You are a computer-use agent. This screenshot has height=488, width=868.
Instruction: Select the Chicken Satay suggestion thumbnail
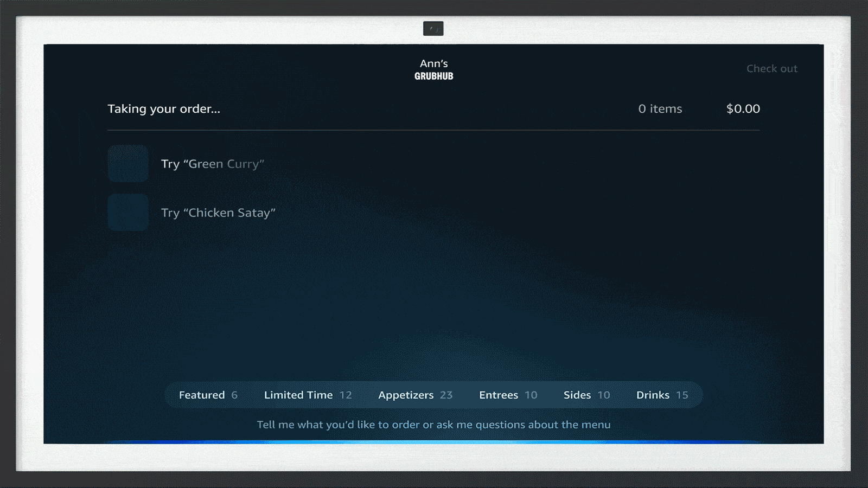coord(128,213)
